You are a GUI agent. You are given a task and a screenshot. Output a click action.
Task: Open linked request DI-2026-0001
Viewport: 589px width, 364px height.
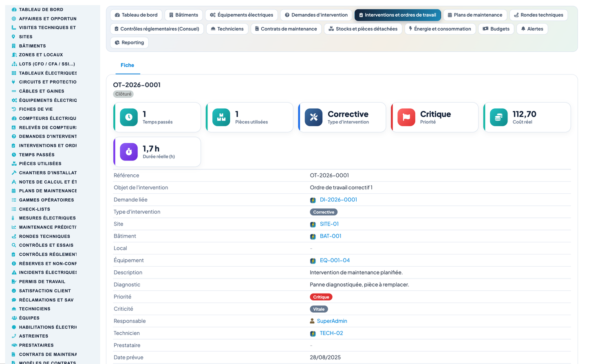[338, 200]
